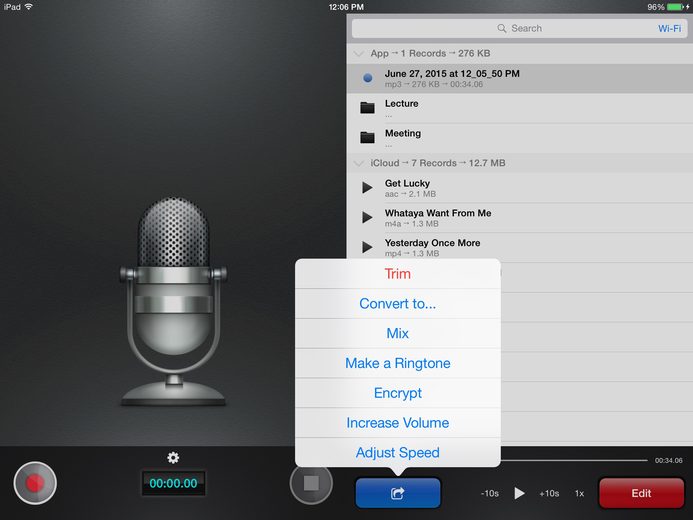Click the playback progress bar
The width and height of the screenshot is (693, 520).
point(574,460)
